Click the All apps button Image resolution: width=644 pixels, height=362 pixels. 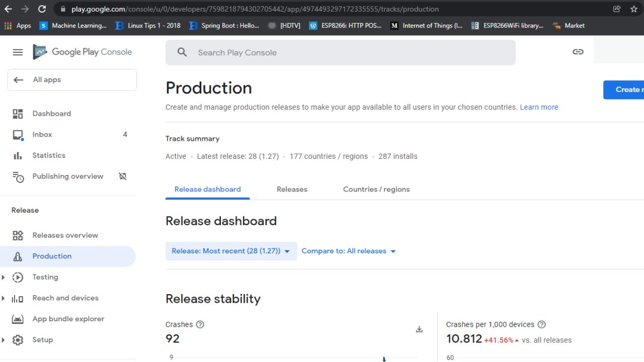tap(72, 80)
